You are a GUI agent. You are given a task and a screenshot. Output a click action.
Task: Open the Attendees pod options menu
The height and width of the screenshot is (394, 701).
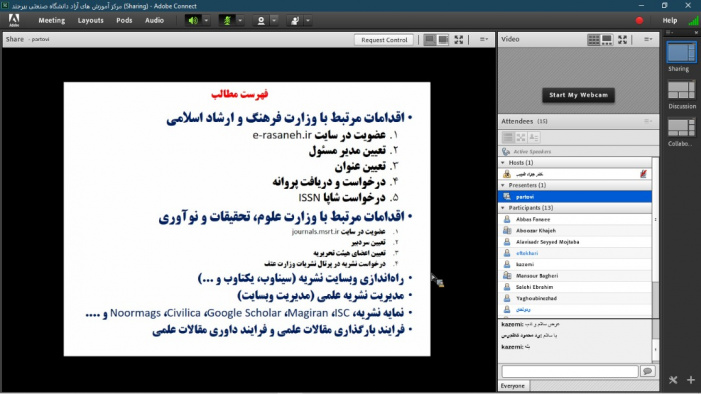pos(648,121)
